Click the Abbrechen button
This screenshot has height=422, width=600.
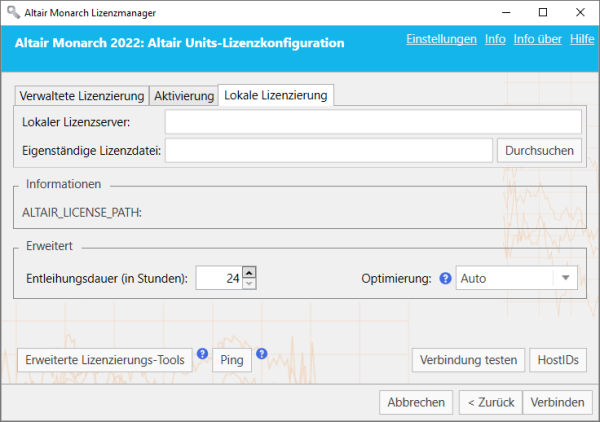coord(416,402)
